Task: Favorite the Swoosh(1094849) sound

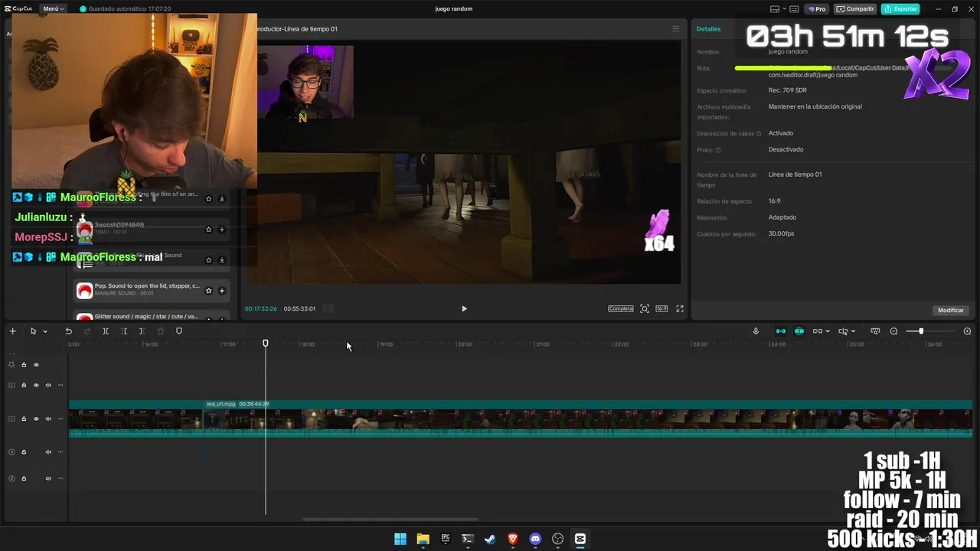Action: [x=208, y=230]
